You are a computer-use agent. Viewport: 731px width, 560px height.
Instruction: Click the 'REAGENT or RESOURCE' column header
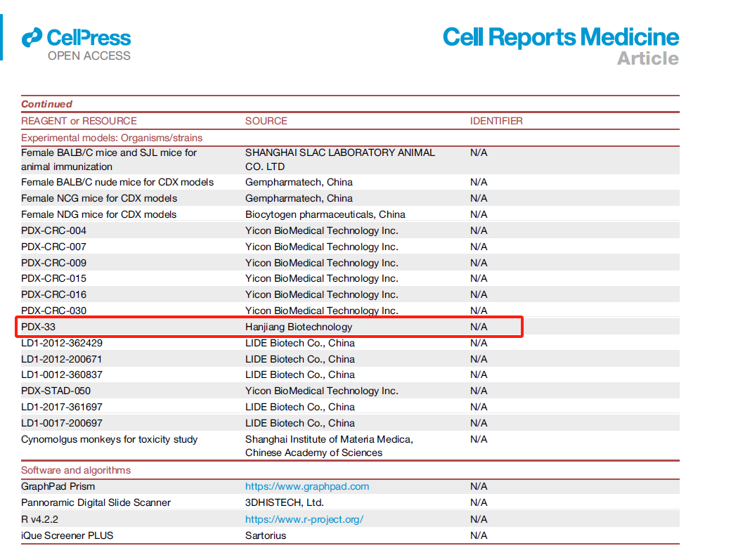79,121
